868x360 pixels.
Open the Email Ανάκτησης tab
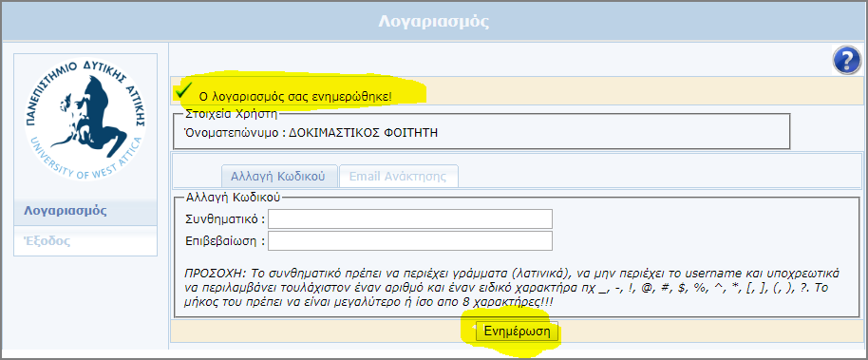point(399,177)
